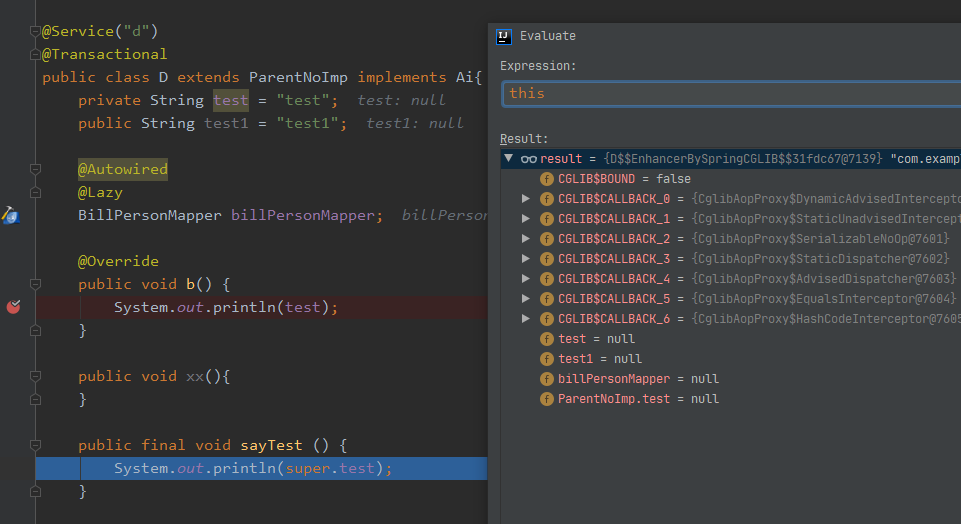Screen dimensions: 961x524
Task: Fold the sayTest method in gutter
Action: (35, 445)
